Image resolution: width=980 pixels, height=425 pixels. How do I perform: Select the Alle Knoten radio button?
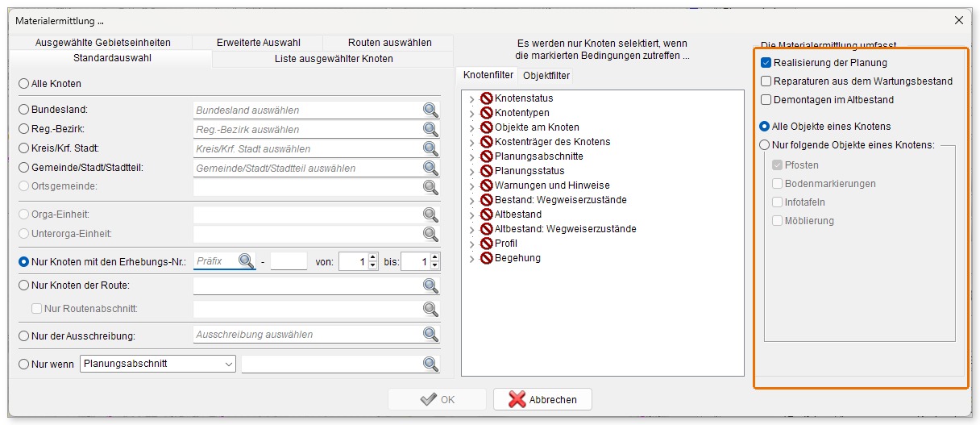click(x=24, y=84)
